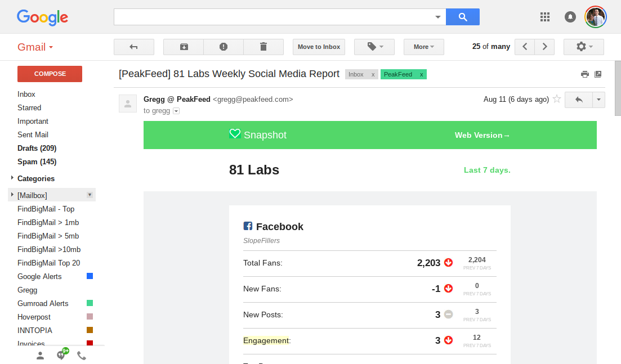Expand the Categories section
The height and width of the screenshot is (364, 621).
(12, 178)
